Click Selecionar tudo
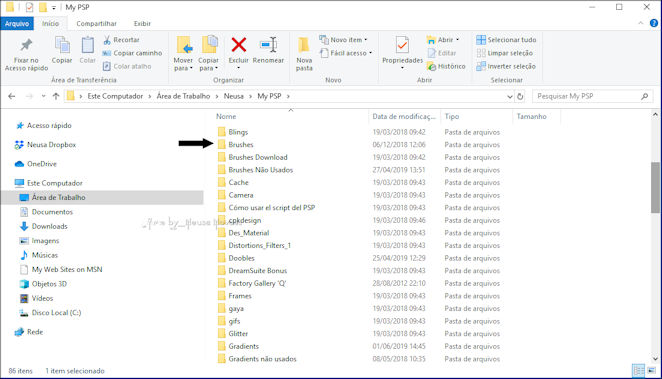The width and height of the screenshot is (662, 379). coord(506,40)
